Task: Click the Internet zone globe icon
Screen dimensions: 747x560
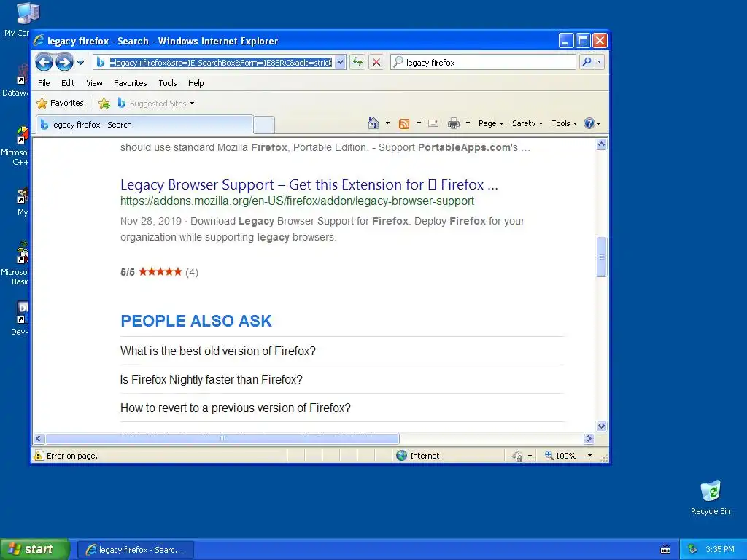Action: (402, 456)
